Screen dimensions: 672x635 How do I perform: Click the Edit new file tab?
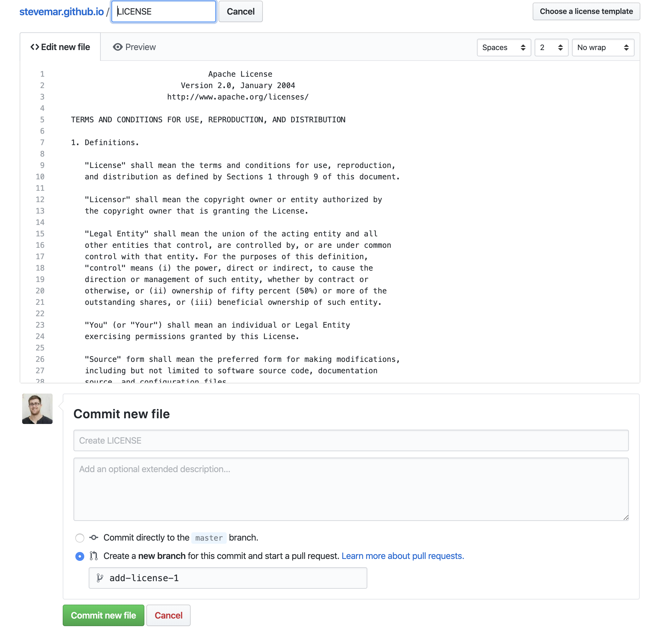[60, 47]
